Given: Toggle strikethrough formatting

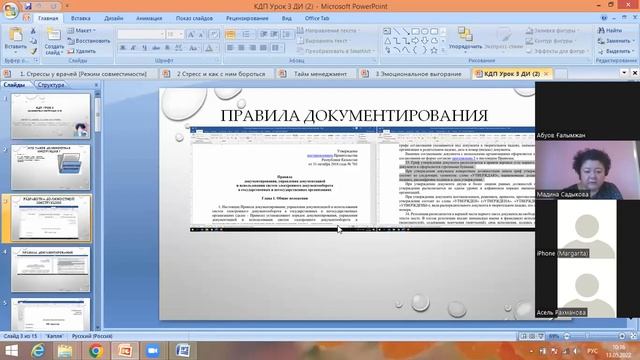Looking at the screenshot, I should tap(156, 48).
